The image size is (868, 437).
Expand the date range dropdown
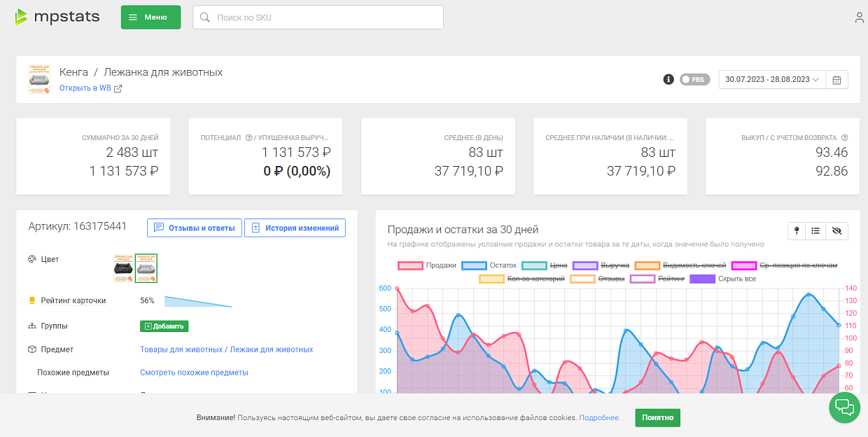pyautogui.click(x=772, y=80)
